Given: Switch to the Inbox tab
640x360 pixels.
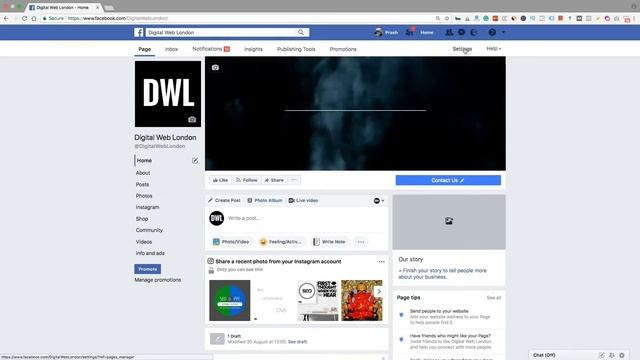Looking at the screenshot, I should click(x=171, y=49).
